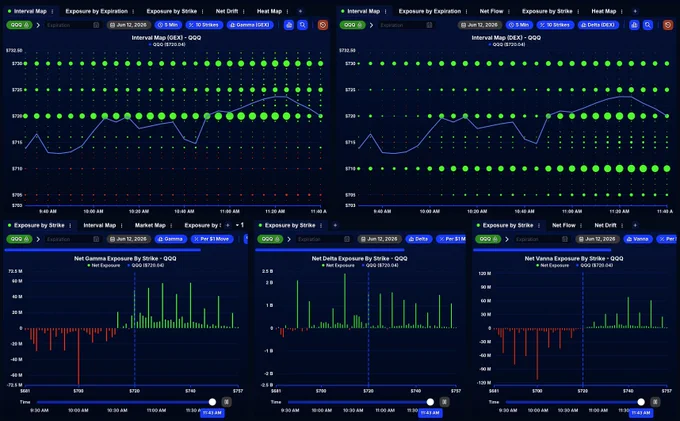Screen dimensions: 680x421
Task: Click the QQQ ticker chip in the DEX interval map panel
Action: coord(352,25)
